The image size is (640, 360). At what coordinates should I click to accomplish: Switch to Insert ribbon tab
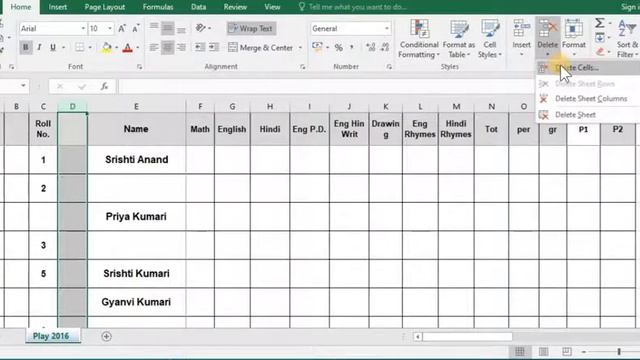click(58, 7)
